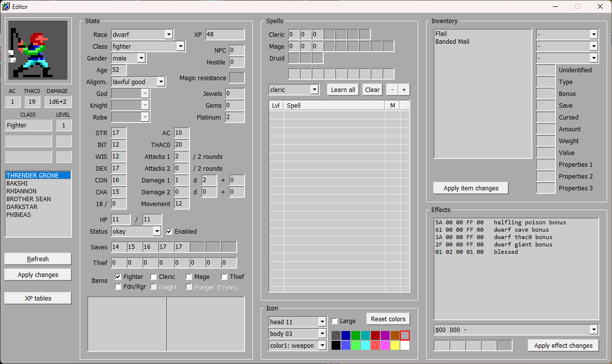612x364 pixels.
Task: Click the minus button in Spells panel
Action: [x=392, y=90]
